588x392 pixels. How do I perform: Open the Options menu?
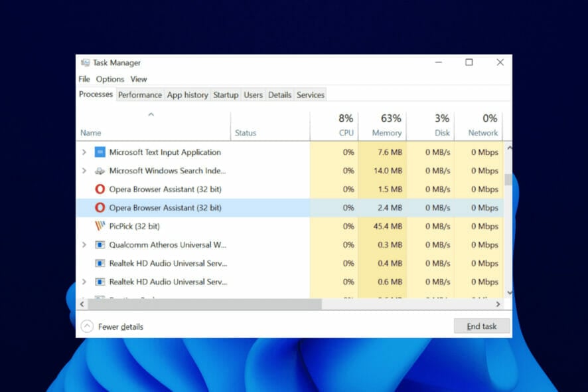point(110,79)
